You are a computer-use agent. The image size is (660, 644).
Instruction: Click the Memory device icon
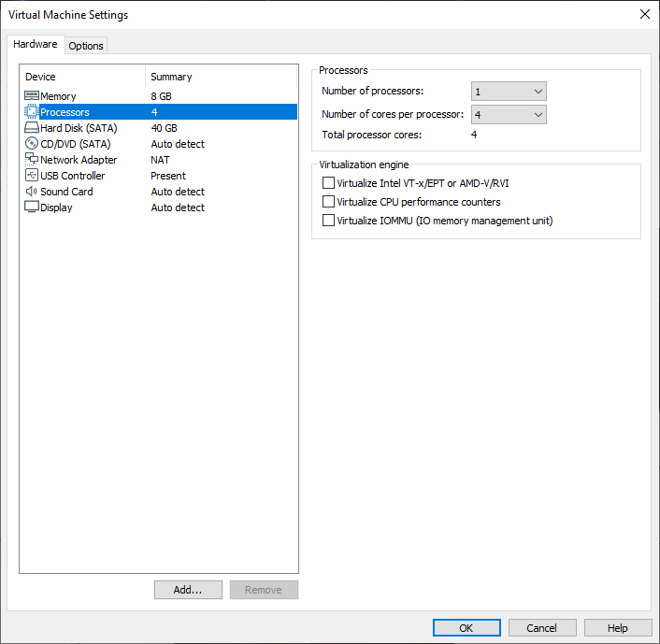pyautogui.click(x=31, y=96)
